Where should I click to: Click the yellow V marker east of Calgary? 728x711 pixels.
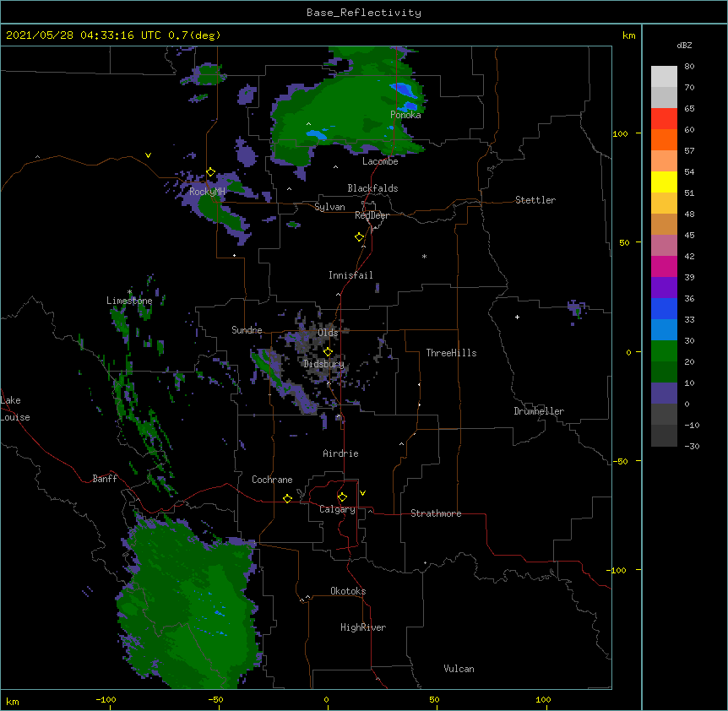[x=362, y=493]
